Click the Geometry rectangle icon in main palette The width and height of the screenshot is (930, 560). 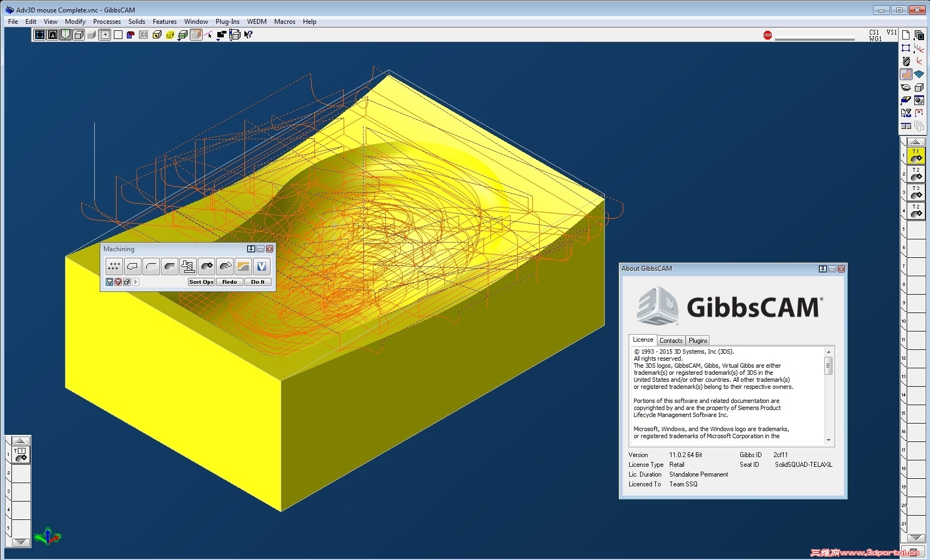(x=906, y=48)
